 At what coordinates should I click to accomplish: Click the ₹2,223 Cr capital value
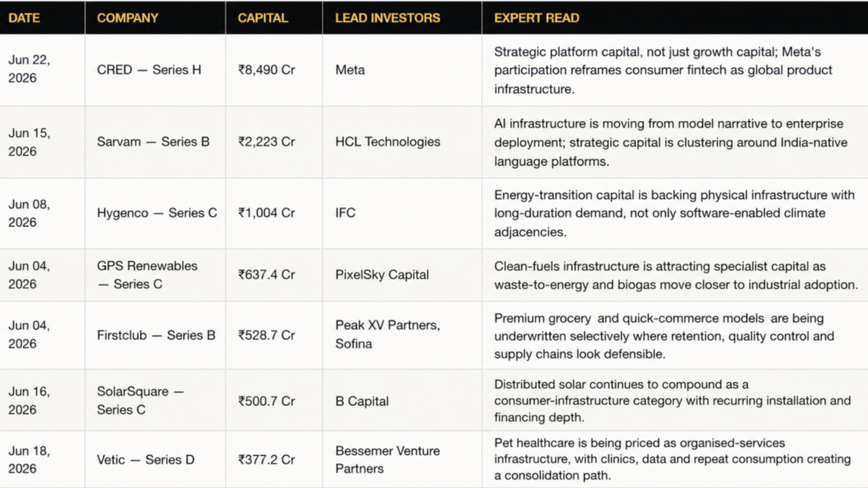[x=266, y=141]
